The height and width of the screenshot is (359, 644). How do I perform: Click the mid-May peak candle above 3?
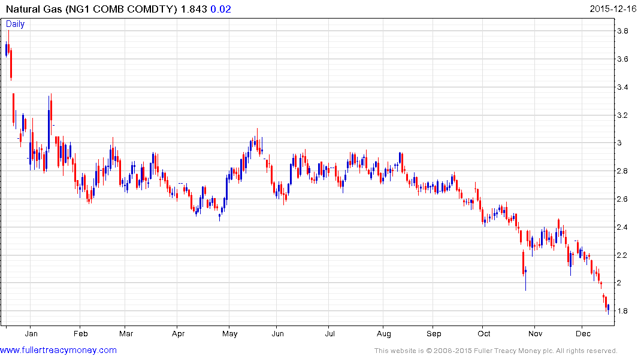point(257,139)
